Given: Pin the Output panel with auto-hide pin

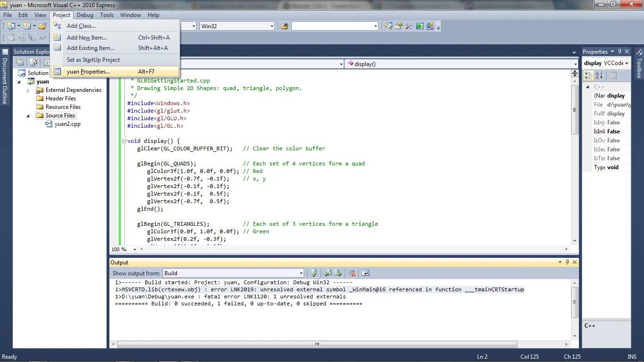Looking at the screenshot, I should point(567,262).
